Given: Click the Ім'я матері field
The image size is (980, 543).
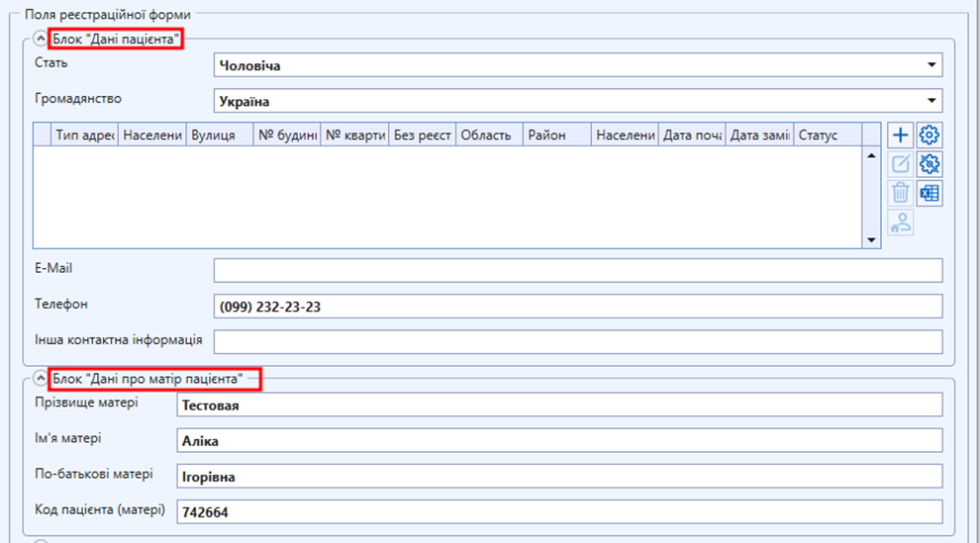Looking at the screenshot, I should [559, 440].
